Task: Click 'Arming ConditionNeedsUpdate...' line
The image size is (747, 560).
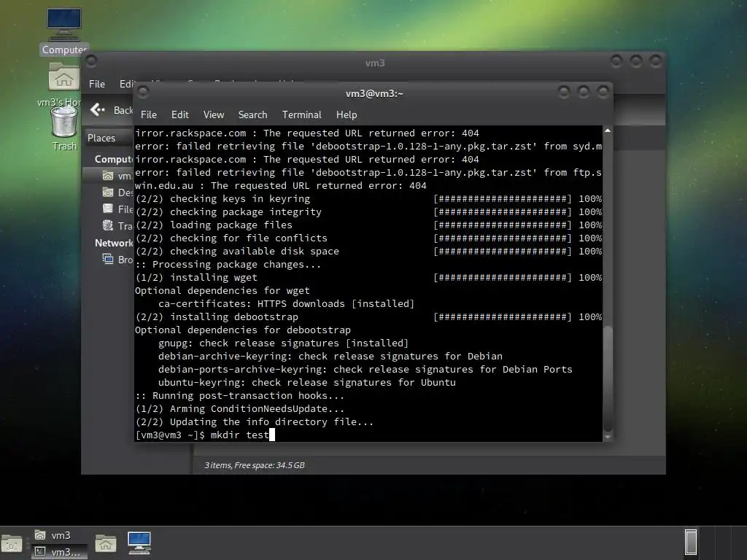Action: [x=239, y=408]
